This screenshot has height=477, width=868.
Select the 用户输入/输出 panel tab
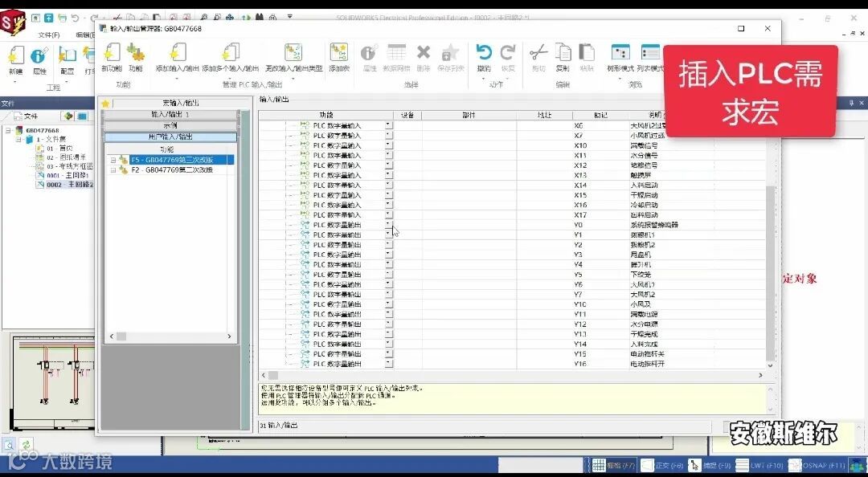coord(170,137)
